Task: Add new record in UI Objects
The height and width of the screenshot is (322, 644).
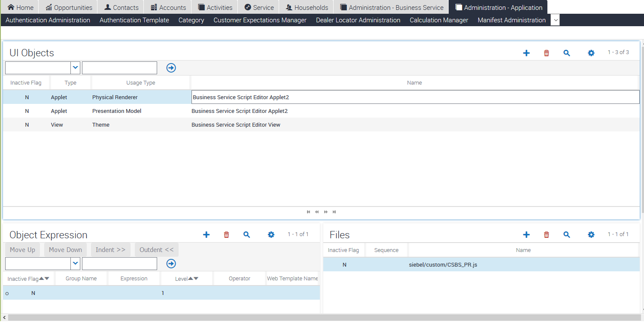Action: coord(526,53)
